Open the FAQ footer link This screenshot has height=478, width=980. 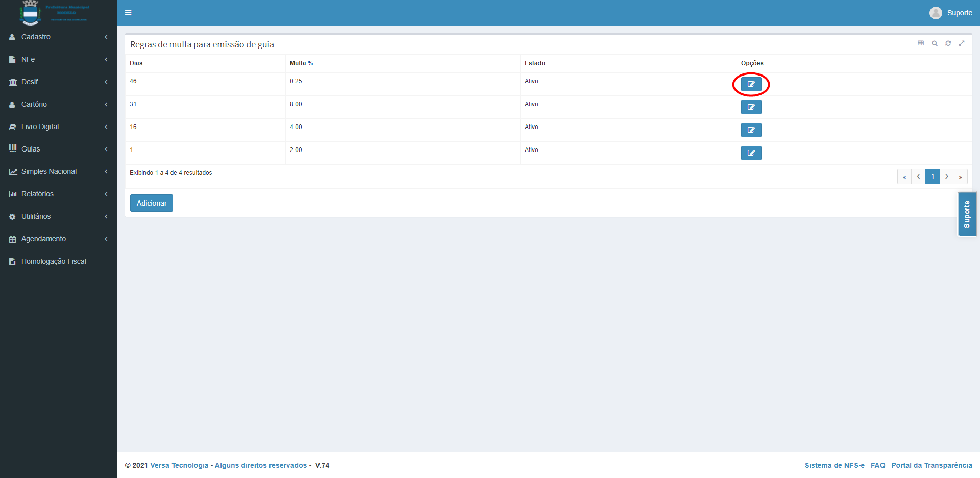(878, 465)
